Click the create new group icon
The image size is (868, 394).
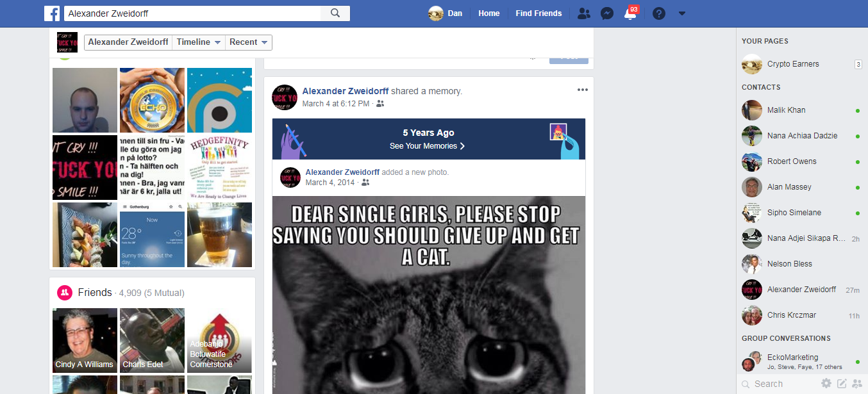(x=857, y=383)
